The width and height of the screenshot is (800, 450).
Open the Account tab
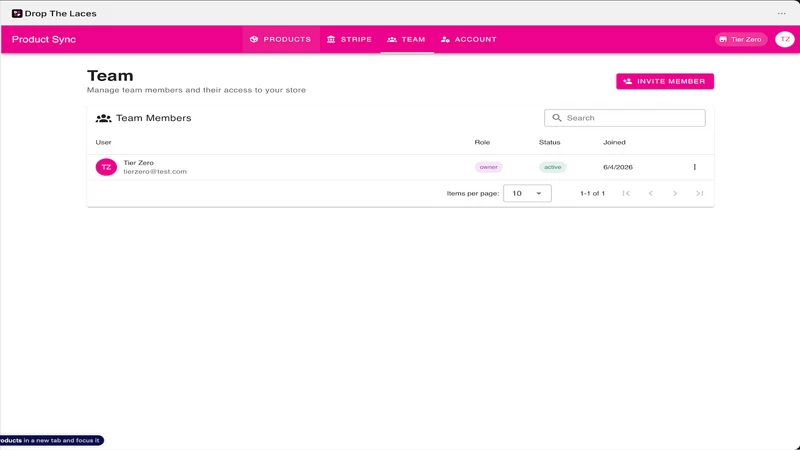(468, 39)
